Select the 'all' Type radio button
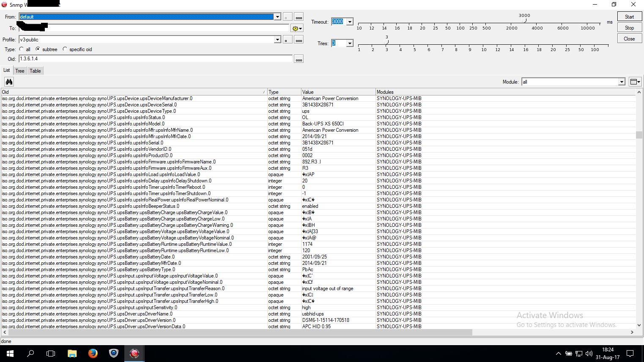Viewport: 644px width, 362px height. click(x=22, y=49)
